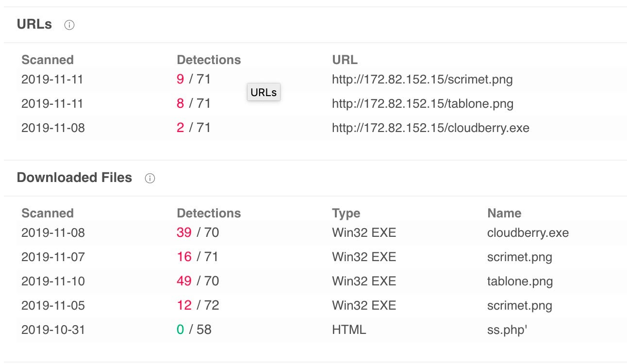Select tablone.png in Downloaded Files names
The width and height of the screenshot is (627, 364).
coord(520,281)
